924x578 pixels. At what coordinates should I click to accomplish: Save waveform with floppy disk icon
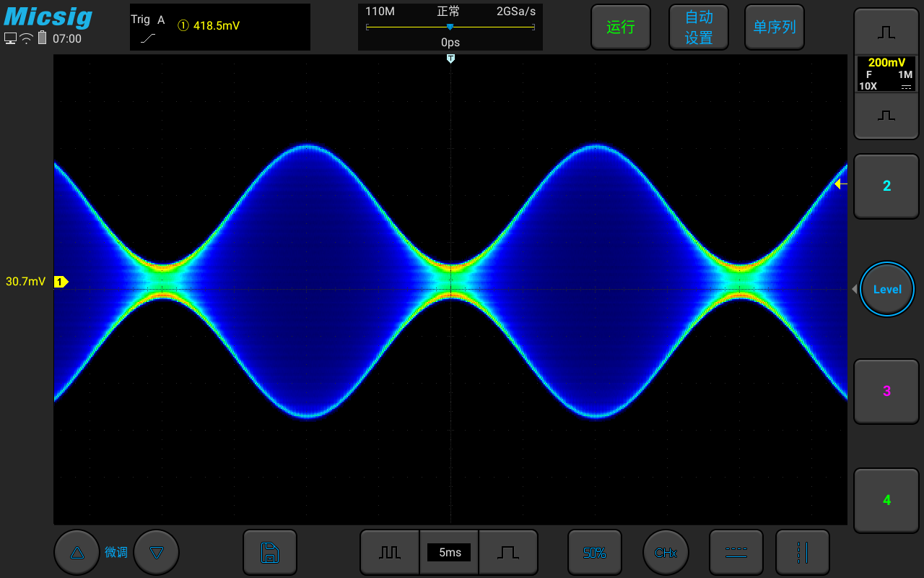pyautogui.click(x=270, y=553)
